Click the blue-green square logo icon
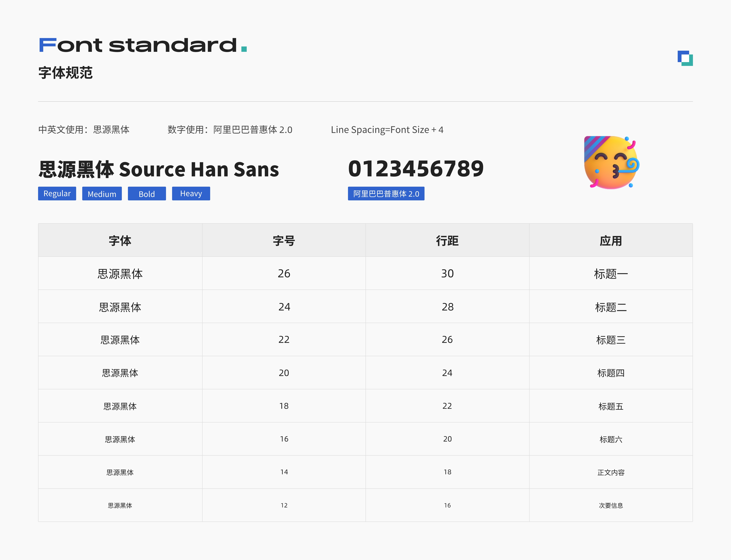This screenshot has height=560, width=731. pos(685,58)
